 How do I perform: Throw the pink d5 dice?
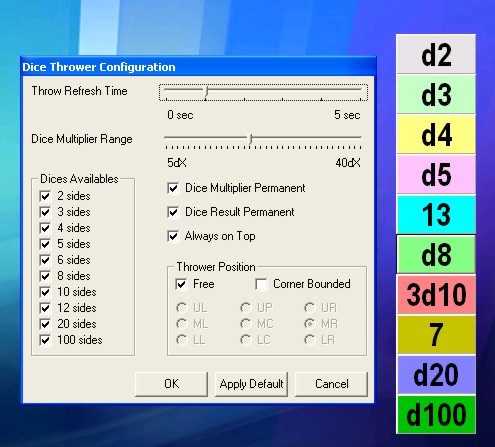(x=436, y=174)
